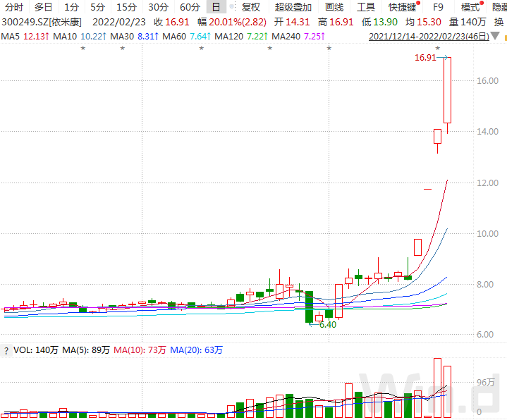Click the 6.40 low price label
Viewport: 507px width, 420px height.
tap(328, 325)
